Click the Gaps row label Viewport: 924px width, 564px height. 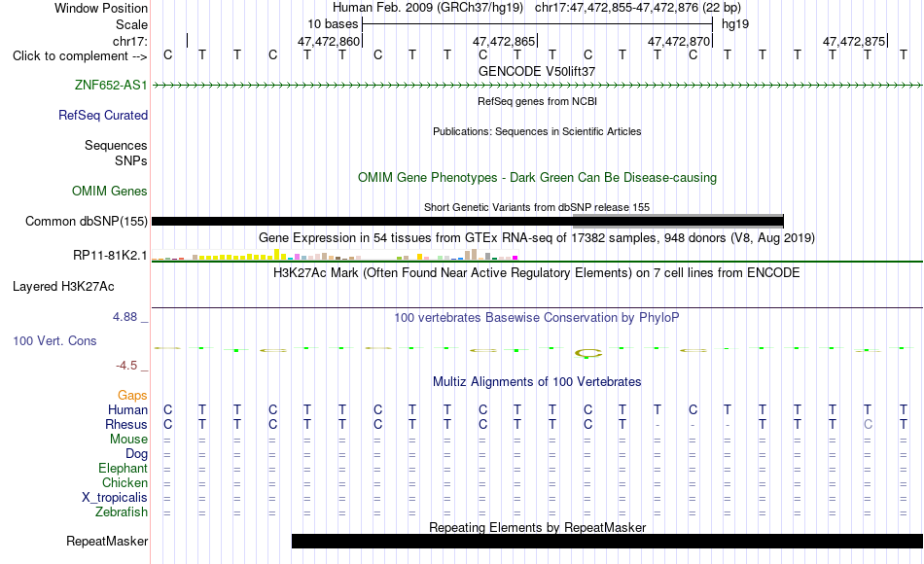coord(132,396)
